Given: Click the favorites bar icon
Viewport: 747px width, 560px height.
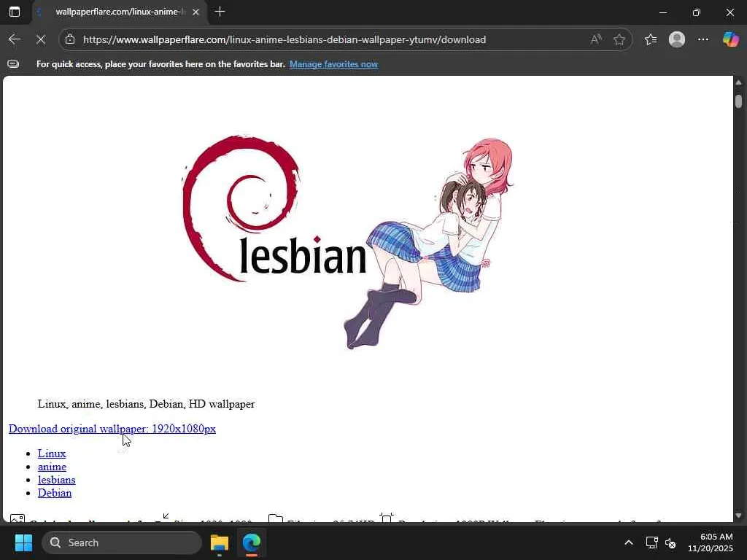Looking at the screenshot, I should pyautogui.click(x=13, y=64).
